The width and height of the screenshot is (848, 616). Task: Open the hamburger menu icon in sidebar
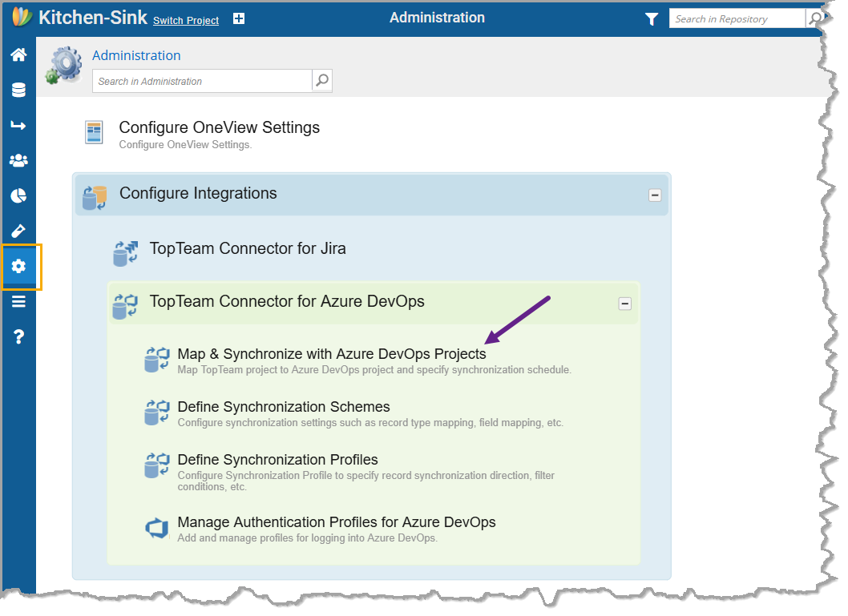pyautogui.click(x=18, y=301)
